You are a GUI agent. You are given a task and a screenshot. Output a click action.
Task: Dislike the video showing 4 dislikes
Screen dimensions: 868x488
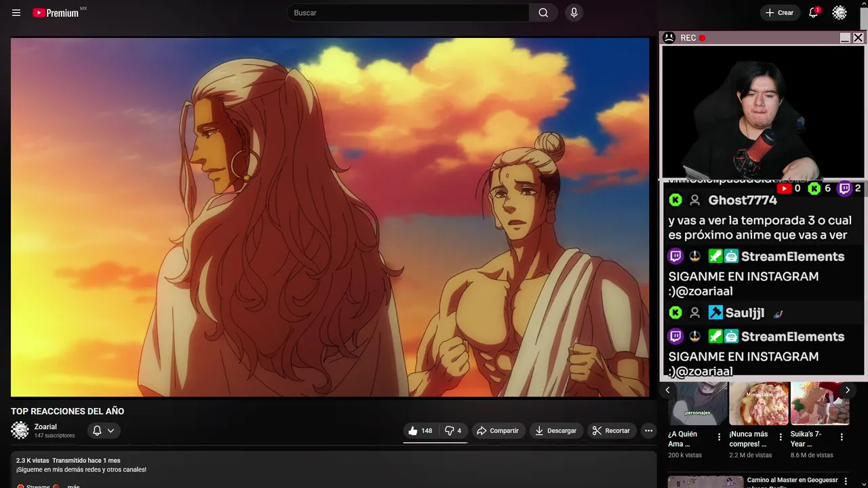coord(453,430)
